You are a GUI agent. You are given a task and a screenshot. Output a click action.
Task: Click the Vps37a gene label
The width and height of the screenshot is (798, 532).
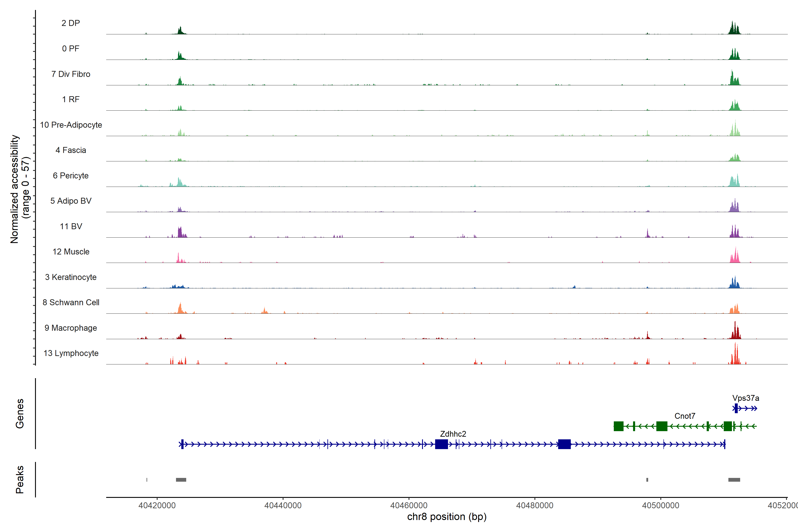click(745, 398)
